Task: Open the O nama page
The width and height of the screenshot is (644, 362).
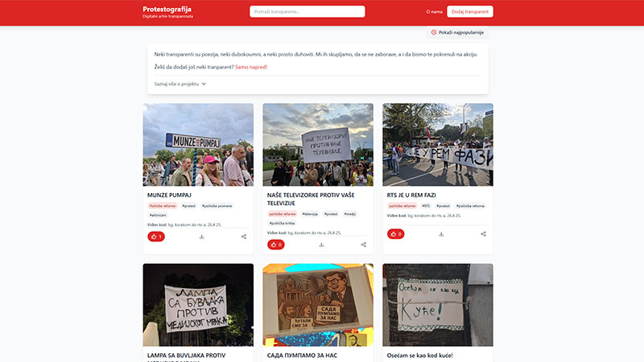Action: point(434,12)
